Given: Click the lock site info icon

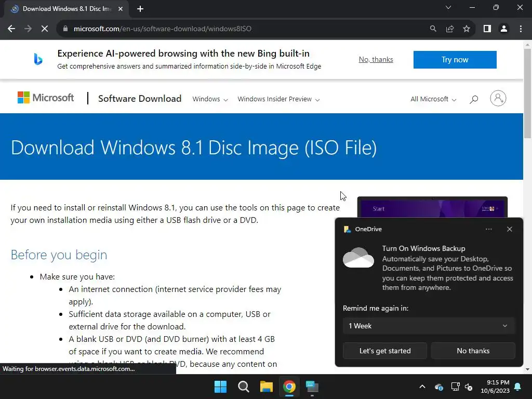Looking at the screenshot, I should point(65,29).
